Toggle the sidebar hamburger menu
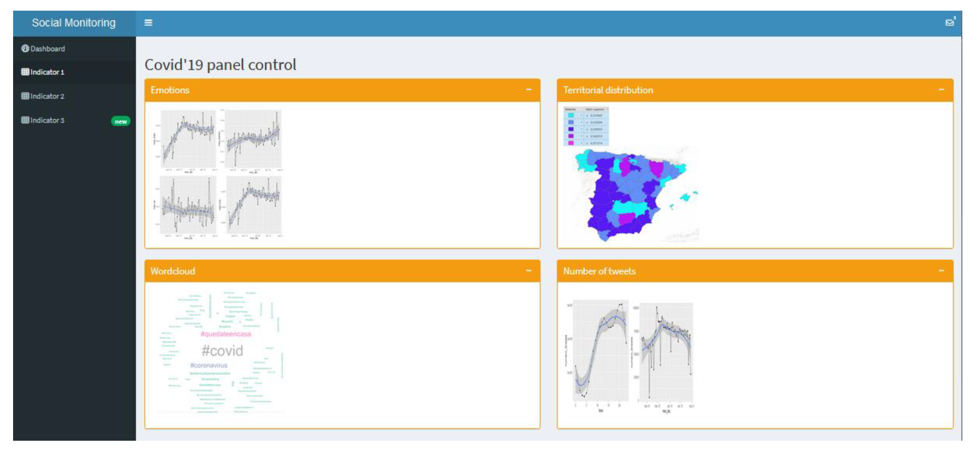 pos(148,23)
